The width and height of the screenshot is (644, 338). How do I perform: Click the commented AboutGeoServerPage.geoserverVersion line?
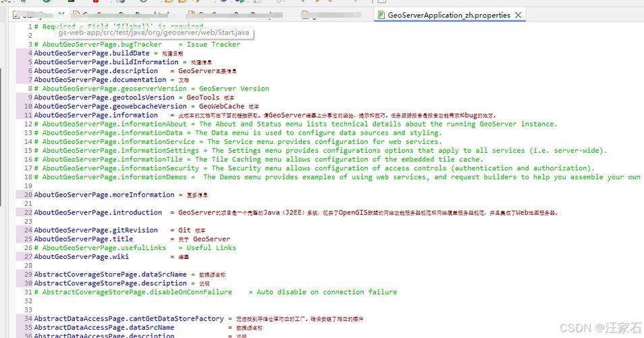(x=152, y=89)
